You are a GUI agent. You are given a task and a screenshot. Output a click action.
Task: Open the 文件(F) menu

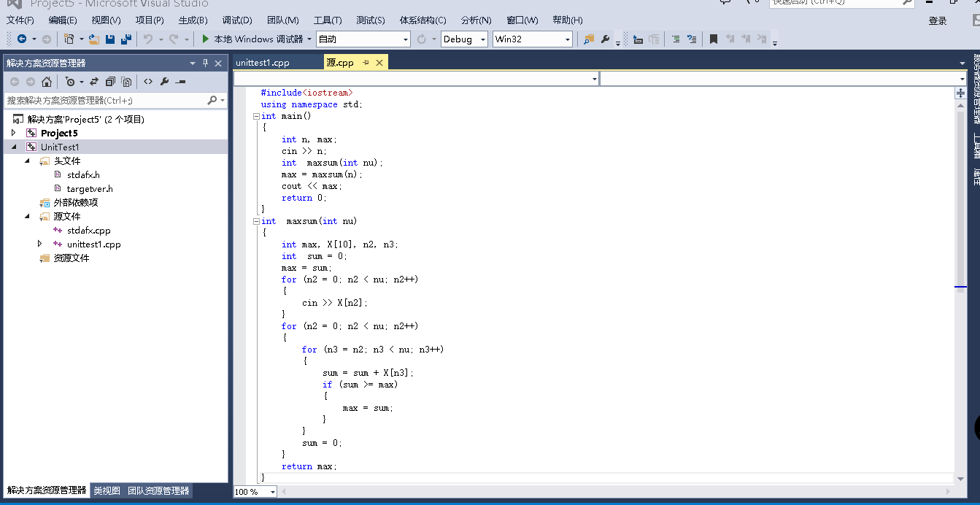(20, 20)
